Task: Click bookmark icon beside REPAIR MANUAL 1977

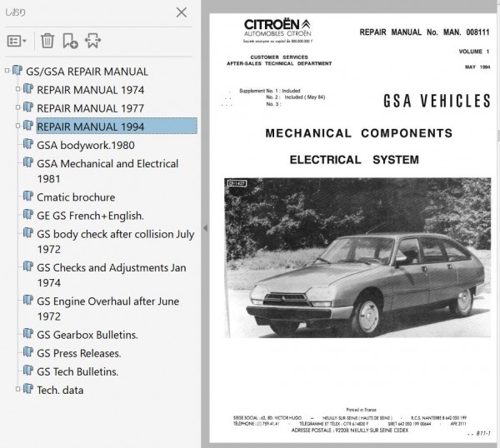Action: 28,107
